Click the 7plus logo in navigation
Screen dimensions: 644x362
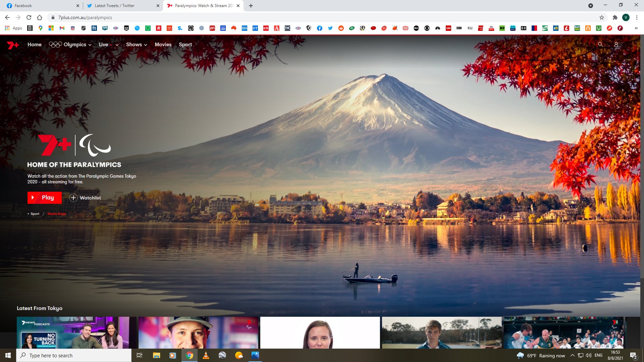tap(13, 45)
